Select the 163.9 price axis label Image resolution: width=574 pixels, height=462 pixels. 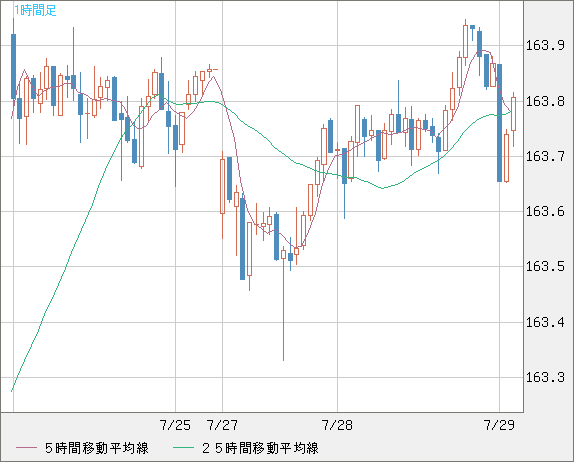[x=545, y=46]
